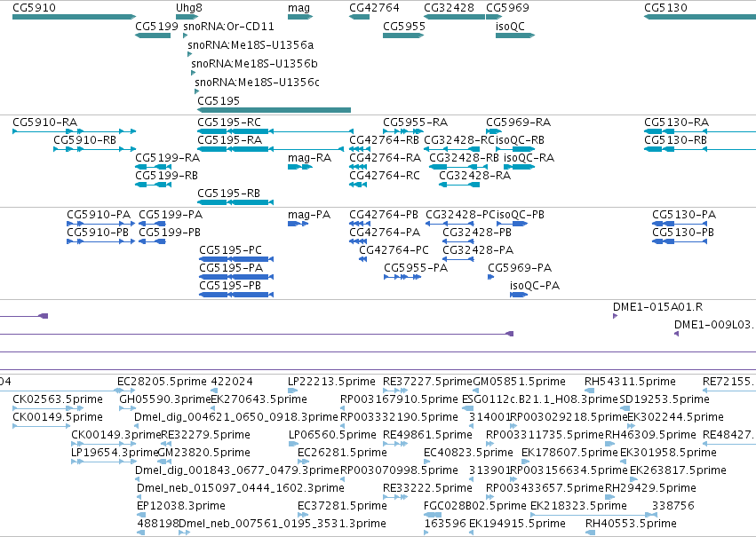Click the CG5130 gene feature

[700, 17]
